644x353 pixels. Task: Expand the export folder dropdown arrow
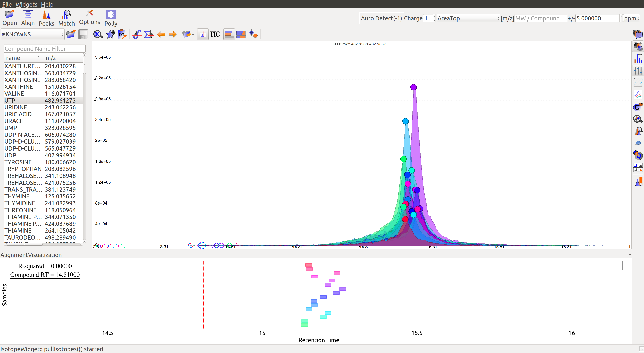click(x=193, y=35)
